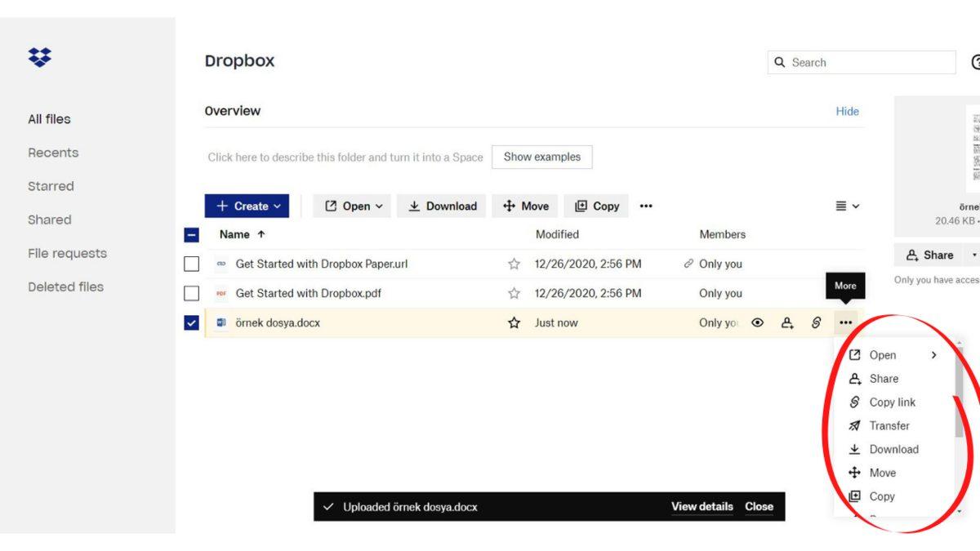Choose Copy link in the context menu
The width and height of the screenshot is (980, 551).
(x=892, y=402)
